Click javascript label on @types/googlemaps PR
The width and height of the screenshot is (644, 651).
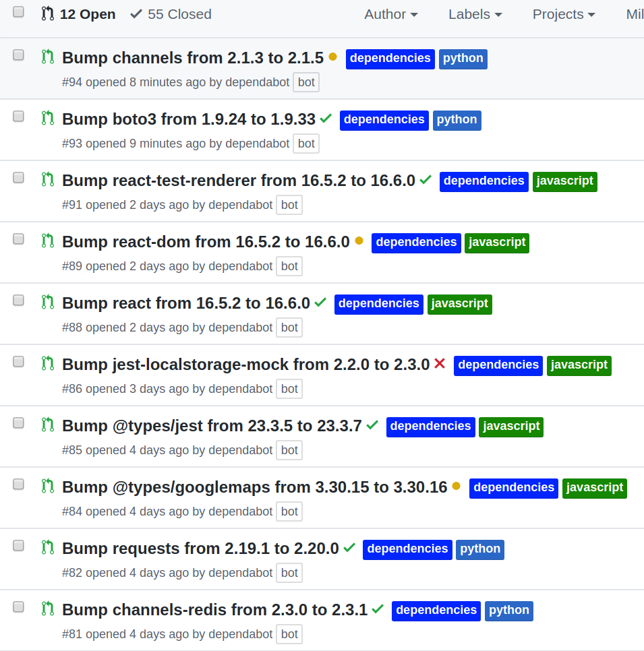click(595, 488)
